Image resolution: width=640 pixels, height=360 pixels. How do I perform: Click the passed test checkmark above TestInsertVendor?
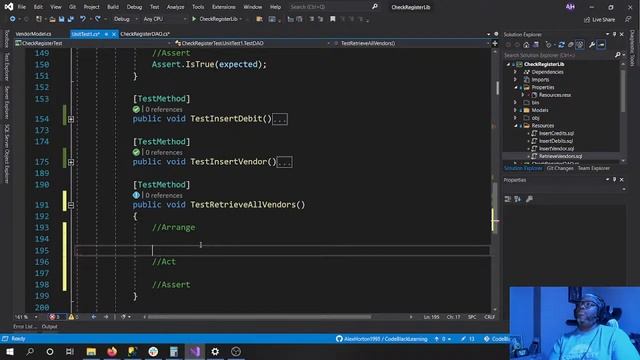click(136, 152)
